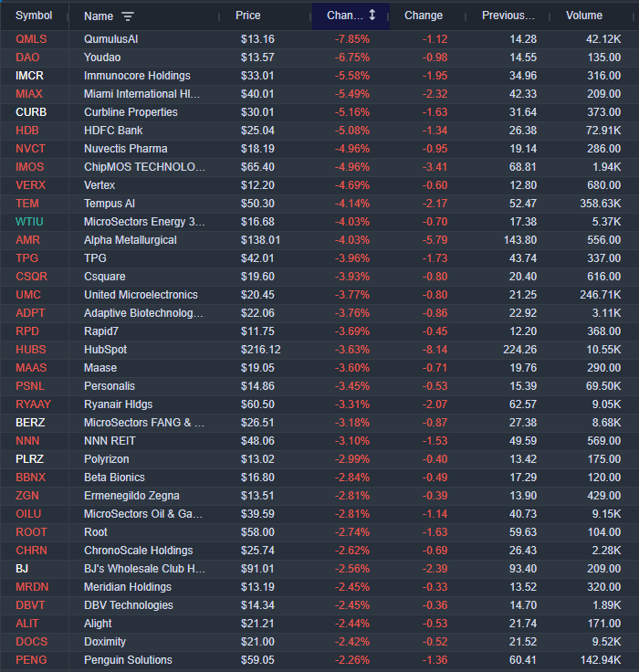This screenshot has height=672, width=639.
Task: Select the BBNX symbol
Action: coord(30,478)
